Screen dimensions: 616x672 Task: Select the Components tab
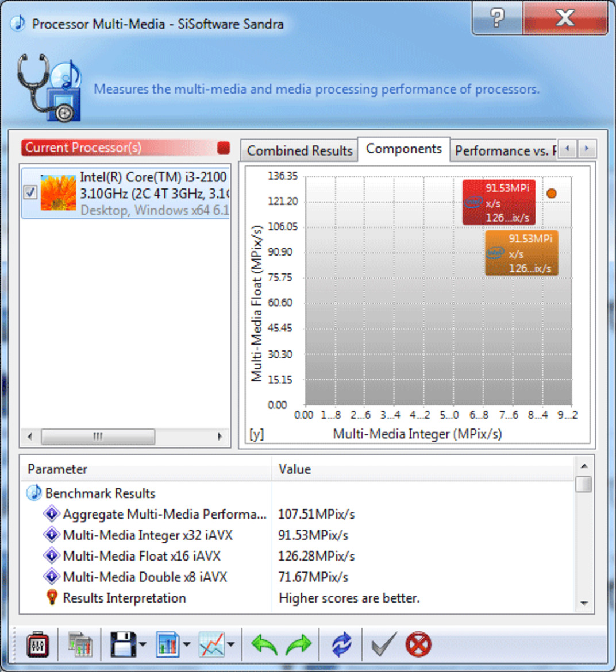pos(403,149)
